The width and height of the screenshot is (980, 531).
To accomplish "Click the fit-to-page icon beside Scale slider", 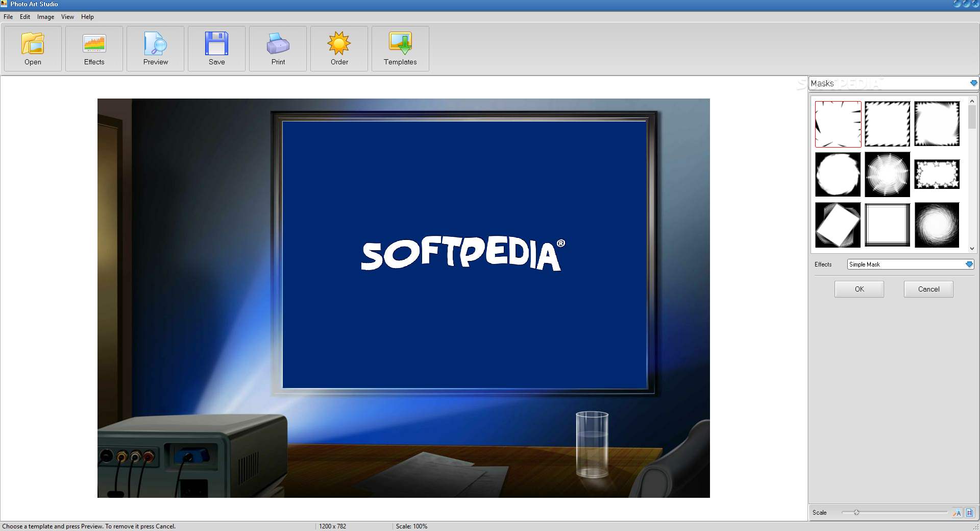I will pos(969,513).
